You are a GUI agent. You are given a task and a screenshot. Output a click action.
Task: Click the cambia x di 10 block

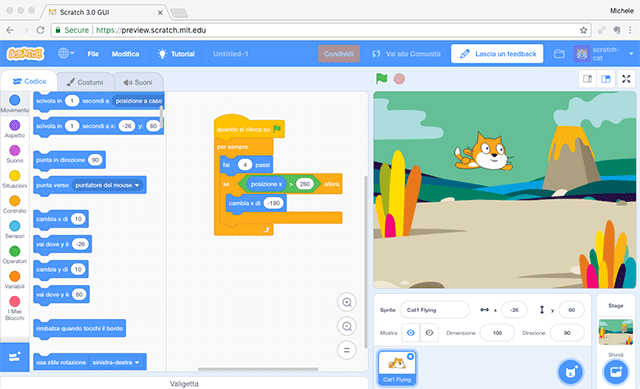(x=60, y=219)
